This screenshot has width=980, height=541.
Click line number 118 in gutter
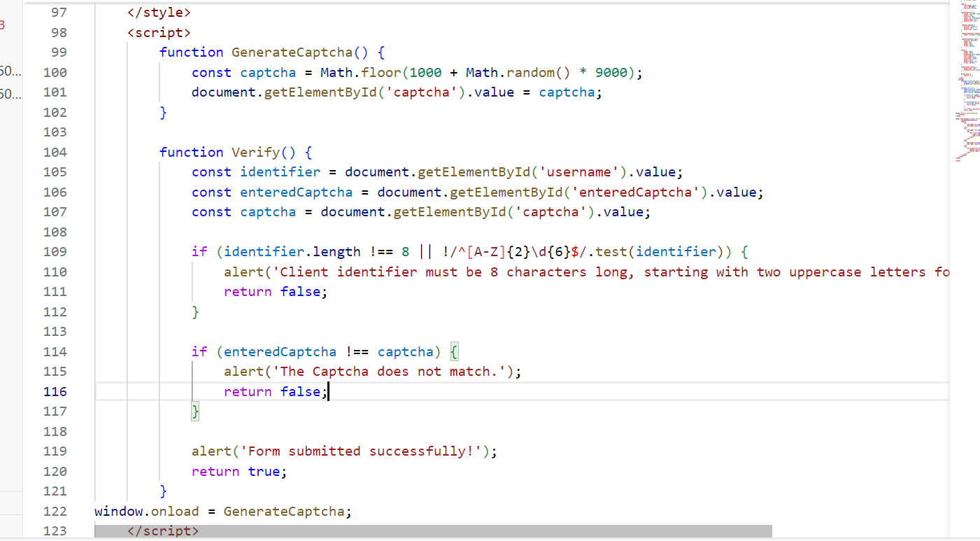point(55,431)
